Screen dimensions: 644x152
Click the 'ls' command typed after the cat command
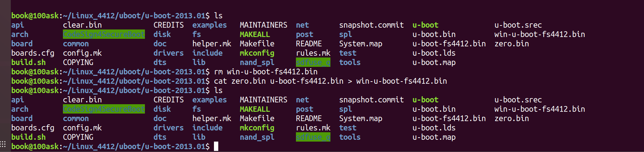[x=218, y=90]
